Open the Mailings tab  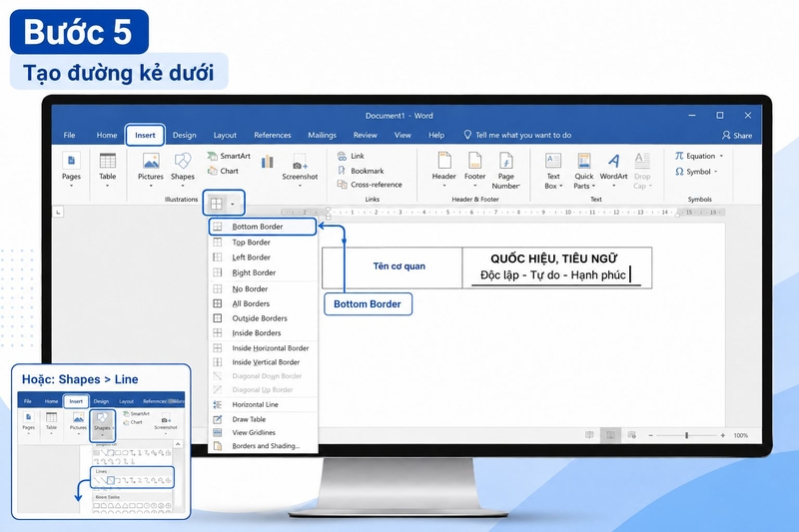[322, 135]
